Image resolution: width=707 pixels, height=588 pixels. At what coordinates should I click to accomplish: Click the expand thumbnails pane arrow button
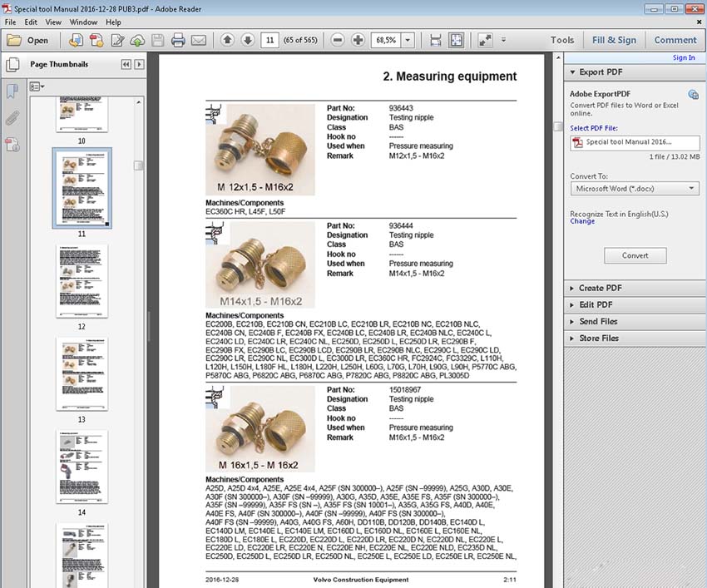140,65
